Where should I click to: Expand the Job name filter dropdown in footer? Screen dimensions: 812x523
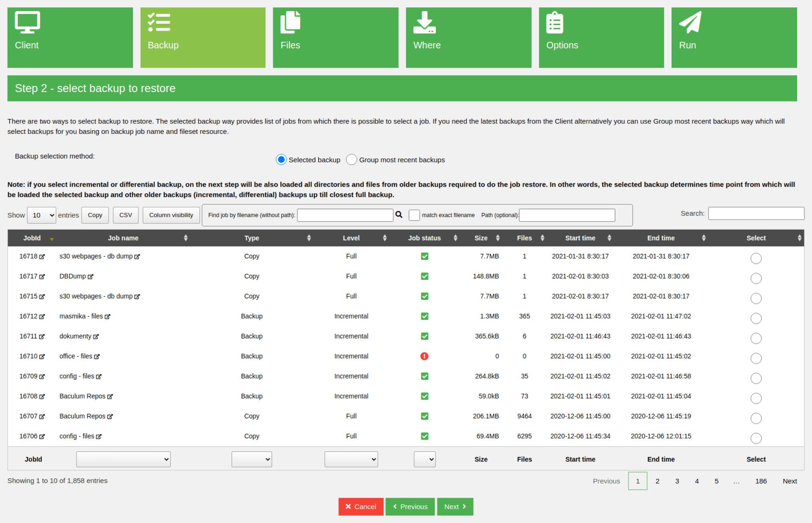[123, 459]
